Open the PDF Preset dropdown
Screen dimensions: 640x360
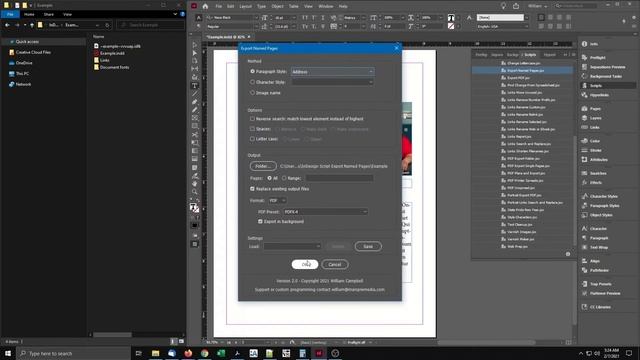pos(325,212)
